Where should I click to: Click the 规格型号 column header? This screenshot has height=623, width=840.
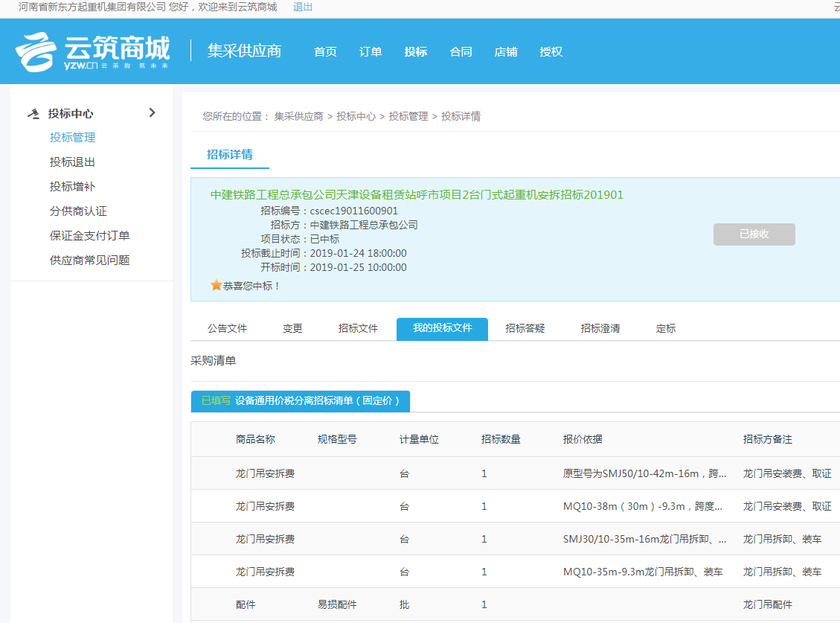(x=337, y=440)
